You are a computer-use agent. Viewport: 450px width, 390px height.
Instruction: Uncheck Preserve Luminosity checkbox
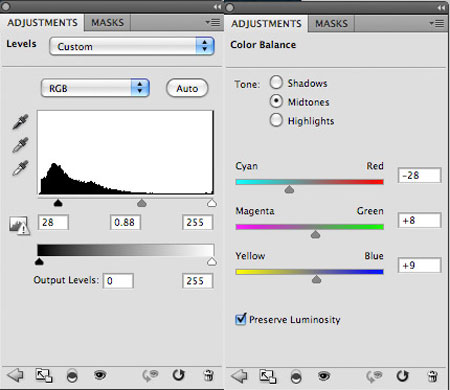click(241, 319)
